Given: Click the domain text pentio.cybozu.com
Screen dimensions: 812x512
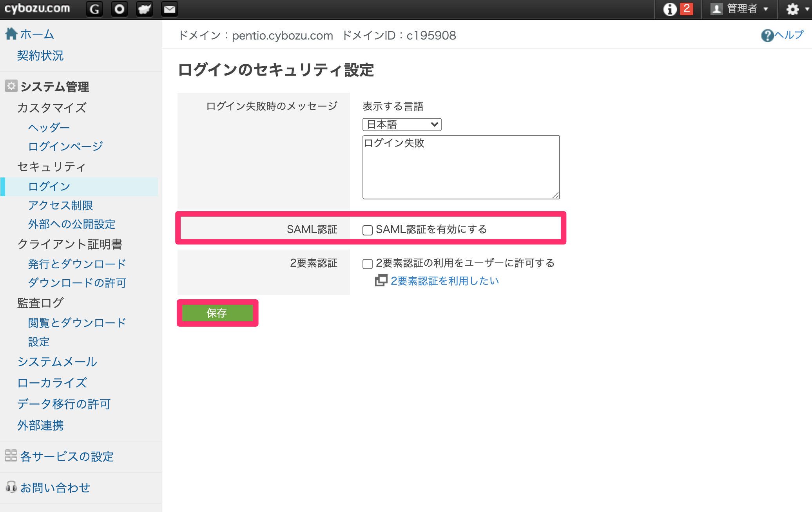Looking at the screenshot, I should pyautogui.click(x=282, y=36).
